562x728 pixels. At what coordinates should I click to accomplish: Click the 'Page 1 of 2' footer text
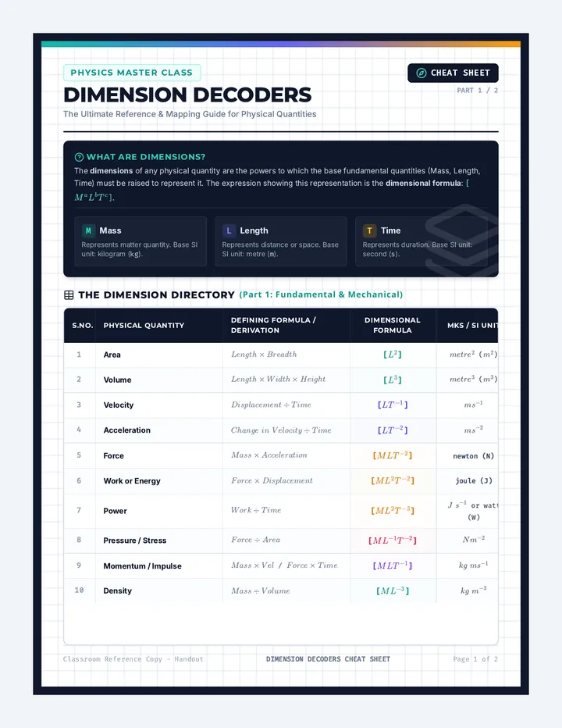coord(475,658)
